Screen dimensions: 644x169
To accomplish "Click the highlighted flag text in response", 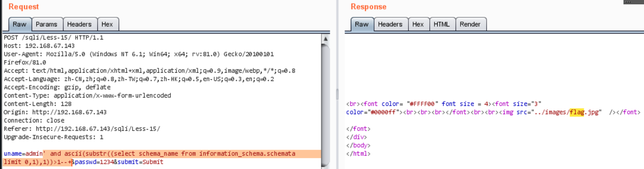I will click(x=577, y=112).
